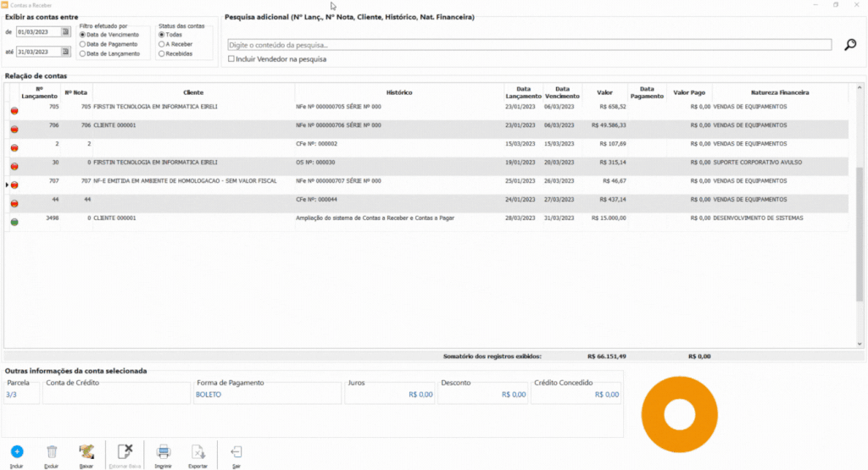The width and height of the screenshot is (868, 470).
Task: Click the magnifying glass search icon
Action: [850, 45]
